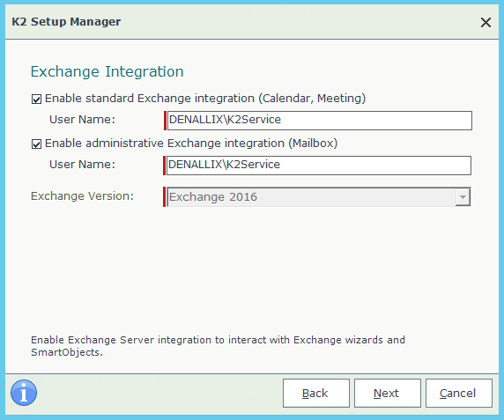Screen dimensions: 504x420
Task: Go to the previous step with Back
Action: [x=316, y=393]
